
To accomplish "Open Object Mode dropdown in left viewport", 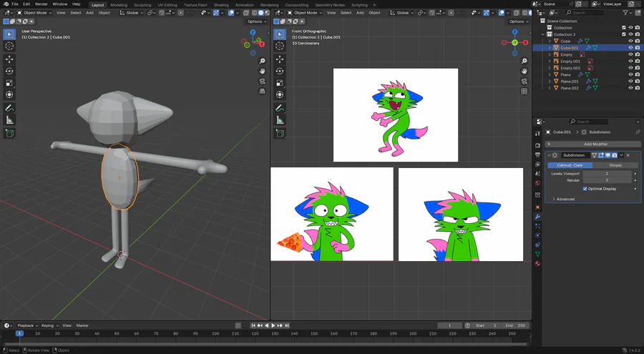I will (x=34, y=13).
